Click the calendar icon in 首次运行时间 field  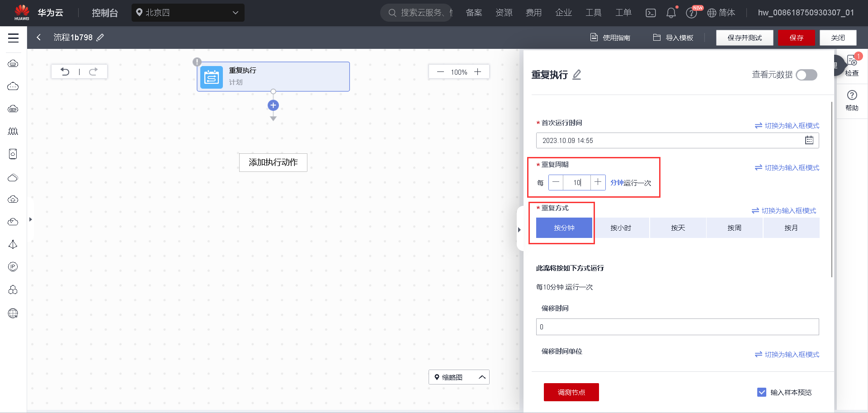pyautogui.click(x=810, y=140)
